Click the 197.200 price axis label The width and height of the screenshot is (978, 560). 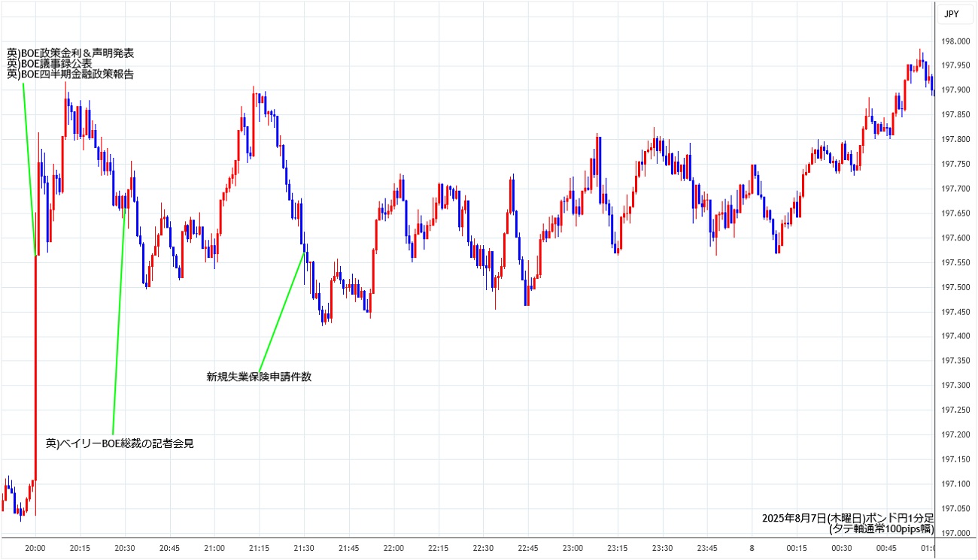955,434
